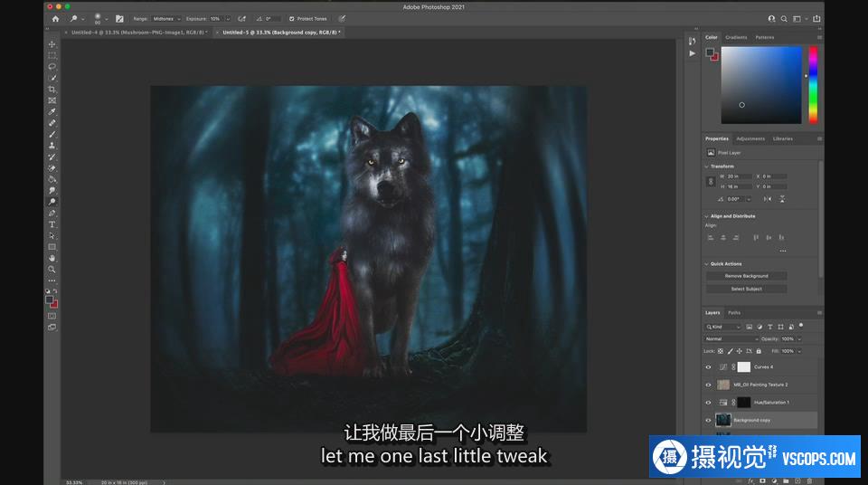The height and width of the screenshot is (485, 868).
Task: Open the brush settings panel icon
Action: click(119, 19)
